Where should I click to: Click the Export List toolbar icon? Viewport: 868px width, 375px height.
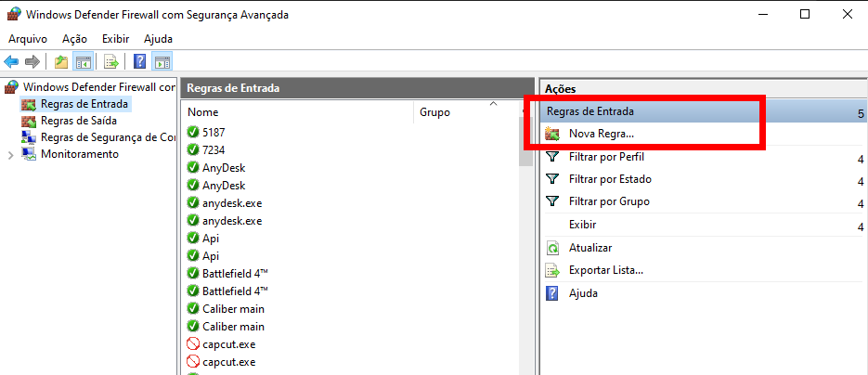pos(111,61)
